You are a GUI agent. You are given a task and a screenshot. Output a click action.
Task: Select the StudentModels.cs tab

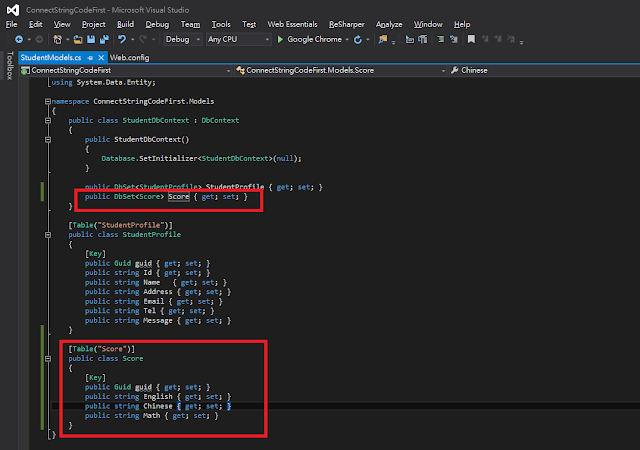[49, 57]
